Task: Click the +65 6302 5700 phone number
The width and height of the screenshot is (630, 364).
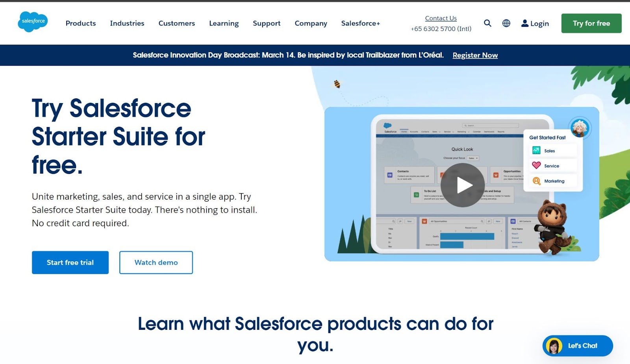Action: pos(441,29)
